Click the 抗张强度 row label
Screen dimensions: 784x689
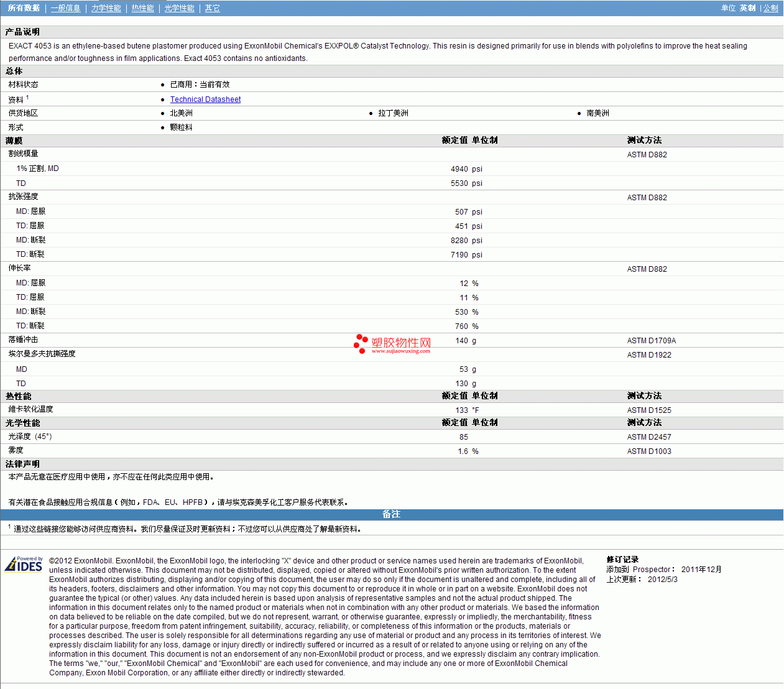click(24, 197)
